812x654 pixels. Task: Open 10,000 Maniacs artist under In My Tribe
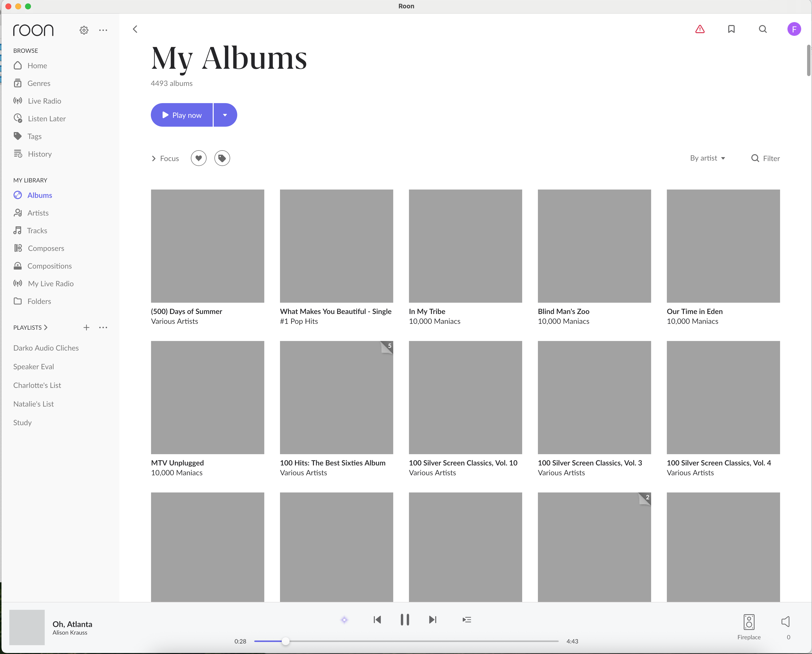coord(435,321)
